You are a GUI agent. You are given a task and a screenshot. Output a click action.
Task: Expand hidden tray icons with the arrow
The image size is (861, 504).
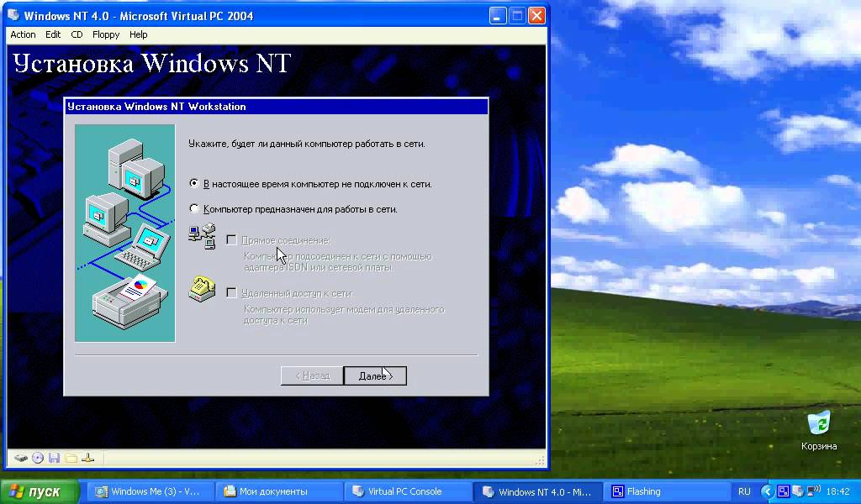769,491
